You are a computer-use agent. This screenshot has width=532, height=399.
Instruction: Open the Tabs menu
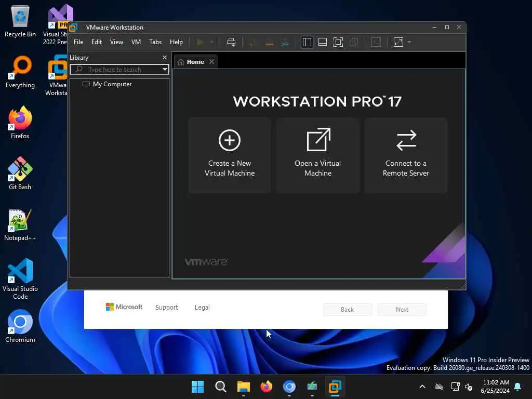[x=155, y=42]
